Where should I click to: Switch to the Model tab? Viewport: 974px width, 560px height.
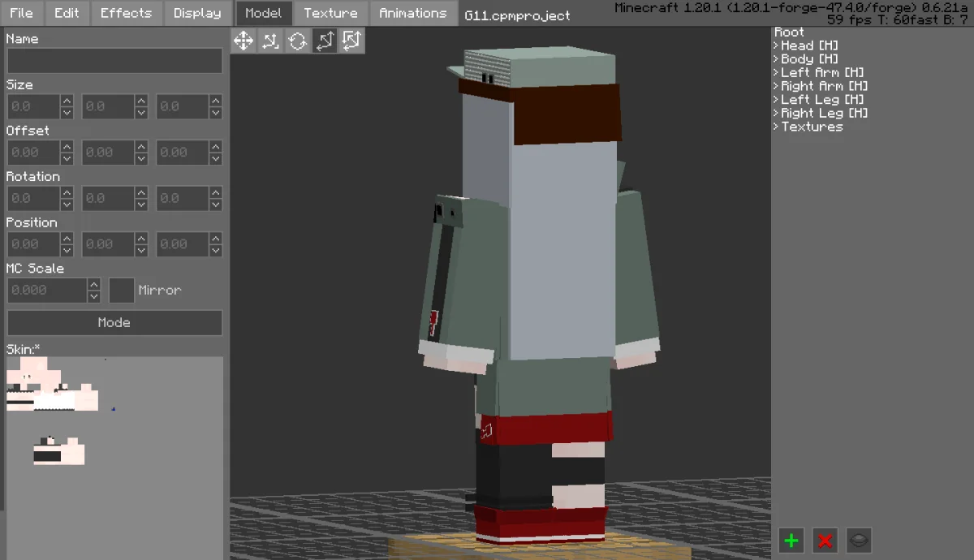pyautogui.click(x=264, y=13)
